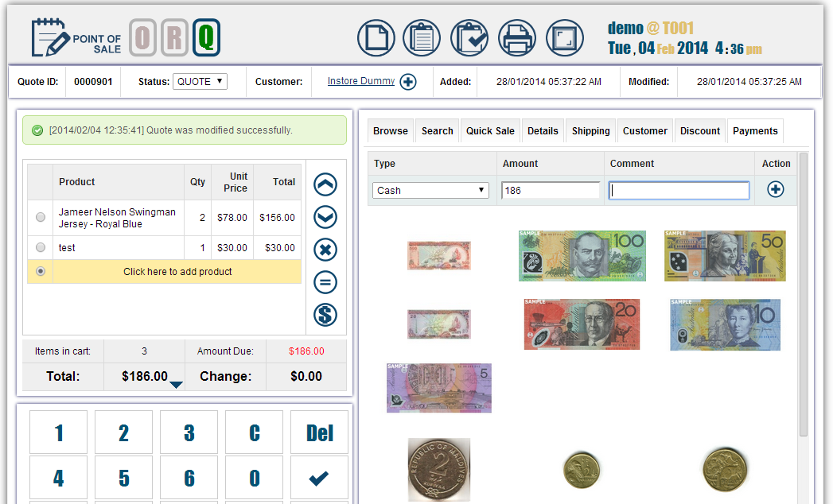Click the dollar sign payment icon
The width and height of the screenshot is (833, 504).
coord(325,315)
